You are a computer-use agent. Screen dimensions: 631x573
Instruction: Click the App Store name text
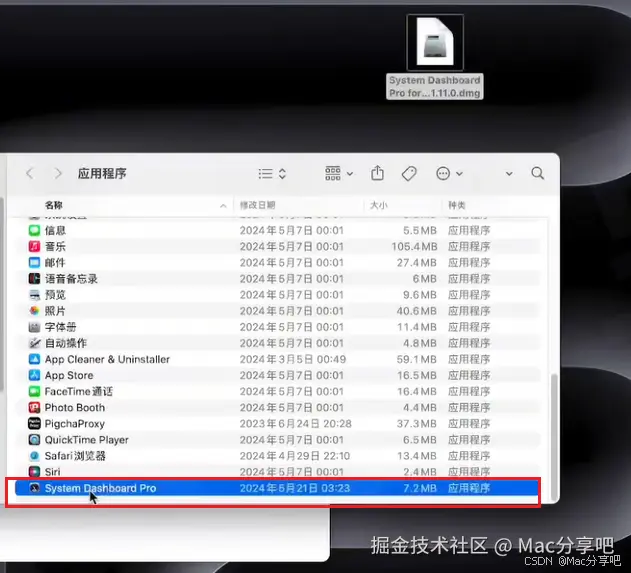[x=69, y=375]
